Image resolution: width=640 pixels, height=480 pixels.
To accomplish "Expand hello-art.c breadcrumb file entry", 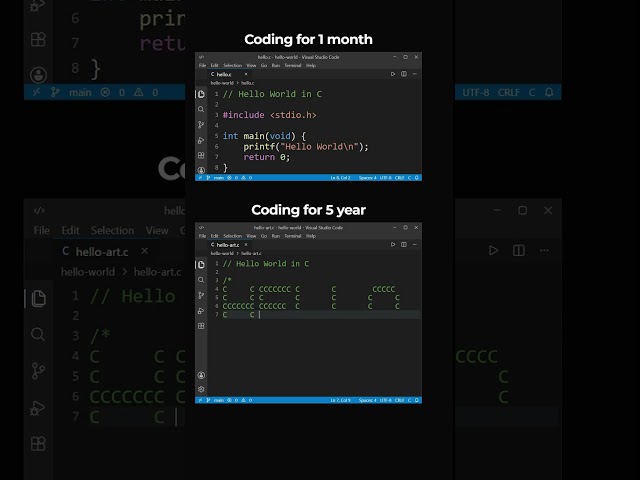I will point(251,253).
